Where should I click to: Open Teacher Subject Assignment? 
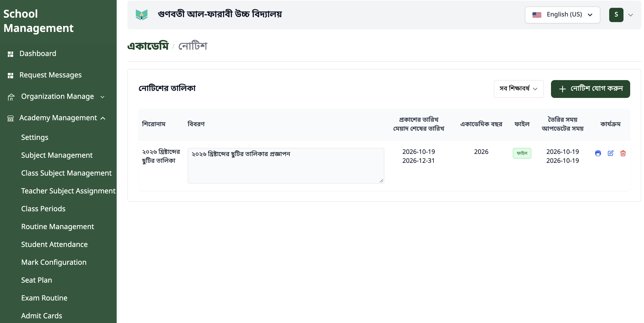point(68,191)
